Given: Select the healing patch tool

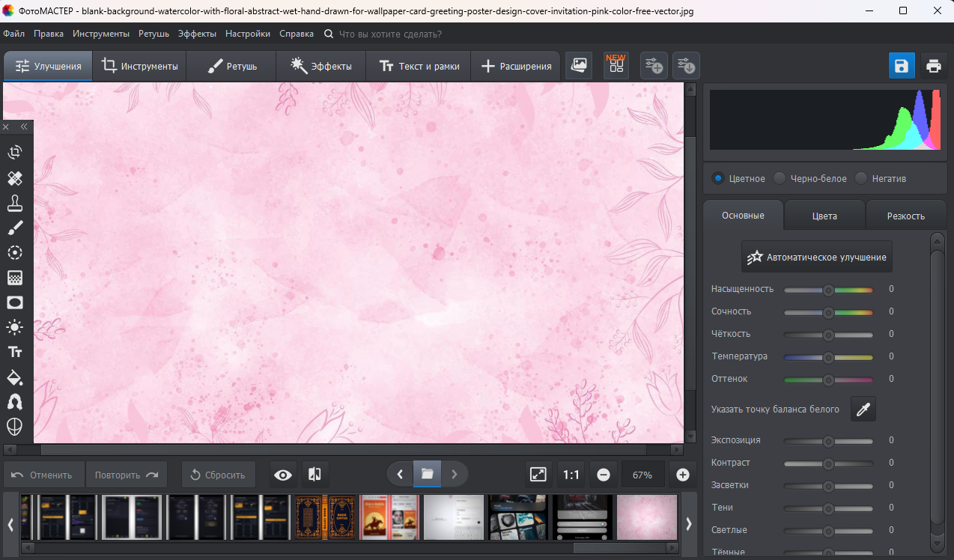Looking at the screenshot, I should [x=15, y=178].
